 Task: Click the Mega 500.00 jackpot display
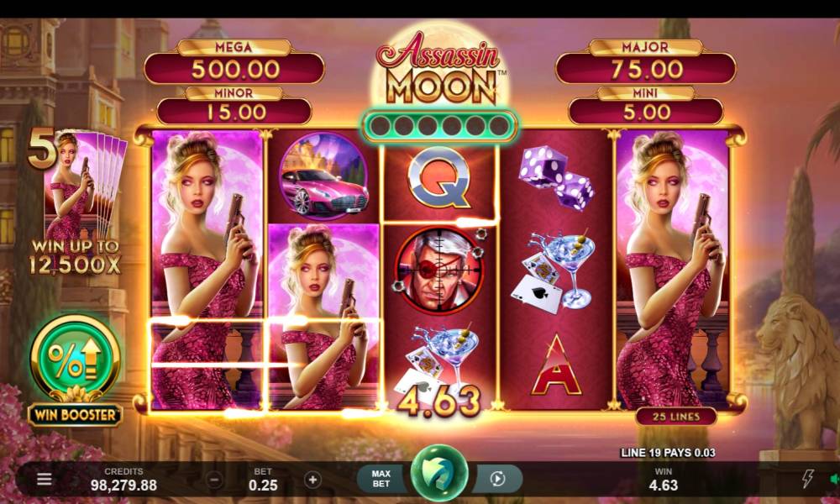(234, 63)
